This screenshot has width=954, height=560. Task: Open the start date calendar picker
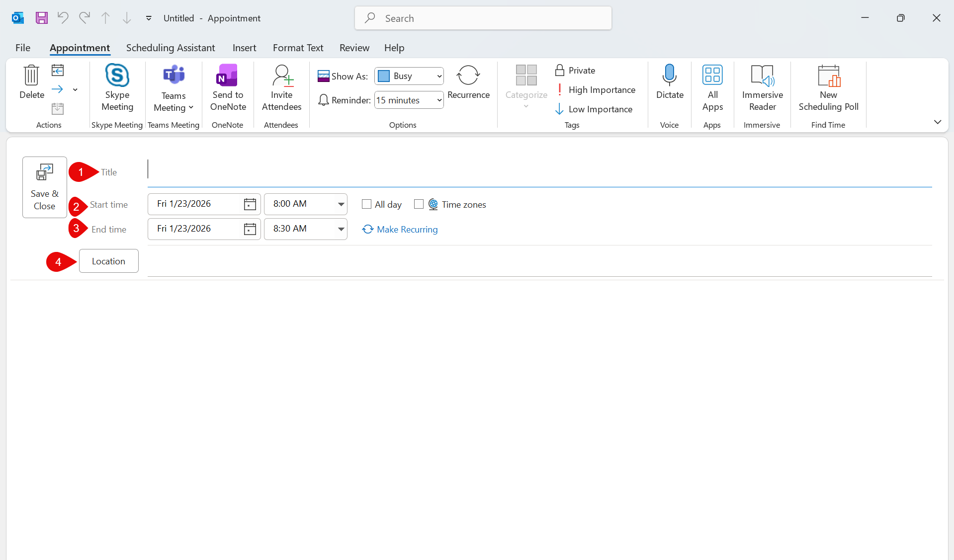click(250, 204)
